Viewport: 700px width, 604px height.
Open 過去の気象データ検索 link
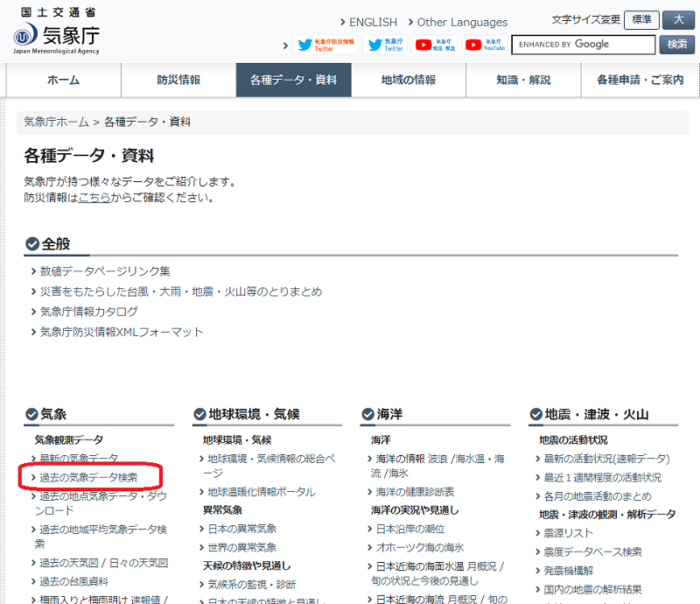88,477
